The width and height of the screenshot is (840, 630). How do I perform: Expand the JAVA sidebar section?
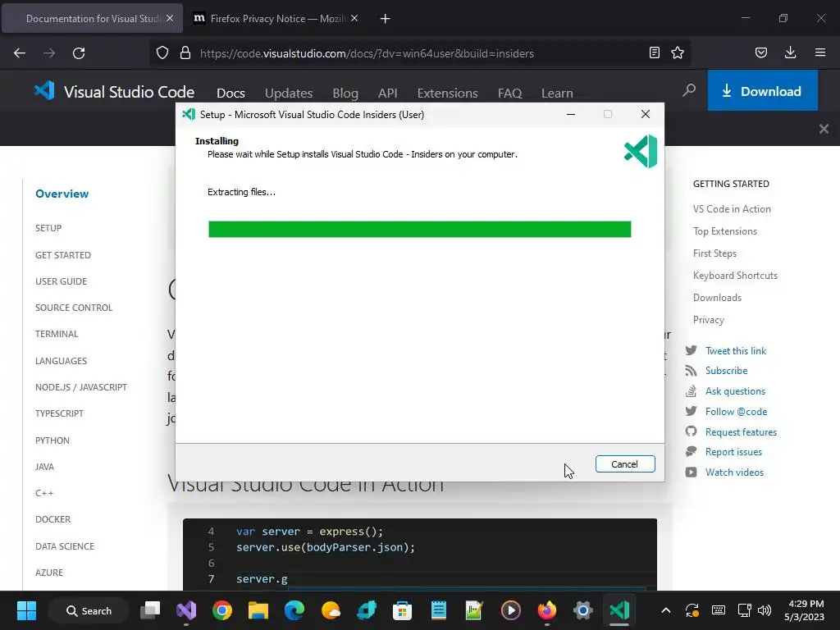(44, 467)
